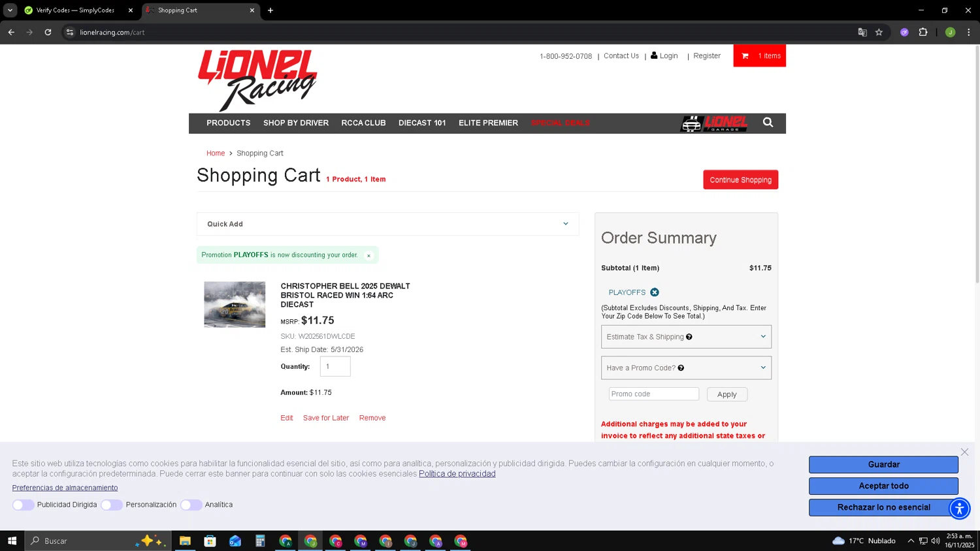
Task: Click the Christopher Bell diecast product thumbnail
Action: [235, 304]
